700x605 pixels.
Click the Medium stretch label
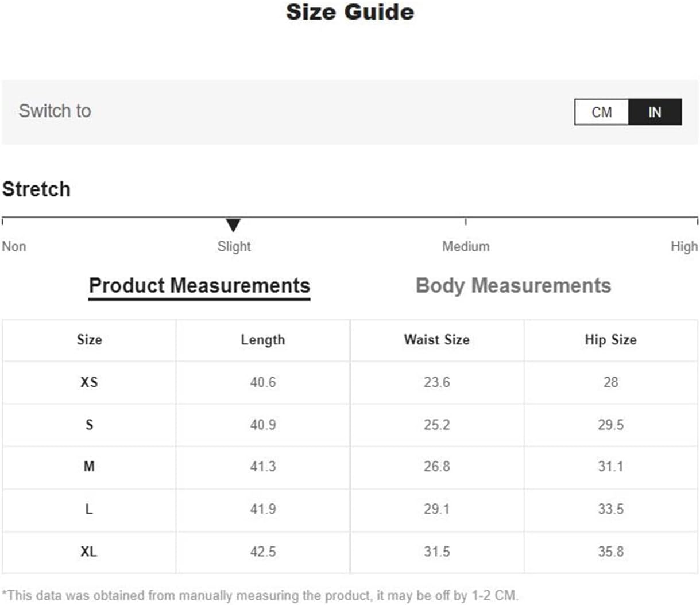point(466,246)
